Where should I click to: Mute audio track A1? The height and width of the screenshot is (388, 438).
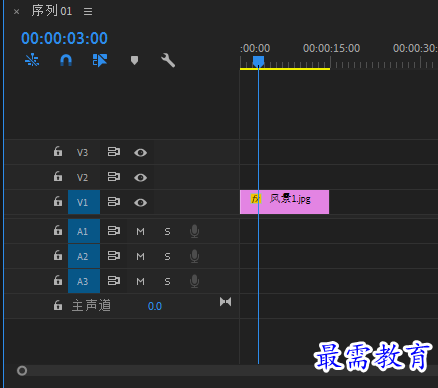click(141, 231)
